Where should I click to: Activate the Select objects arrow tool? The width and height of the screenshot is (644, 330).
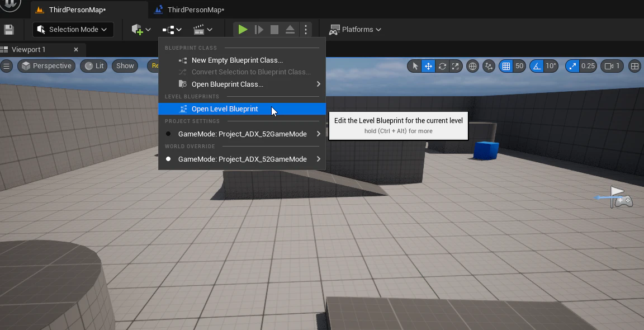click(415, 66)
